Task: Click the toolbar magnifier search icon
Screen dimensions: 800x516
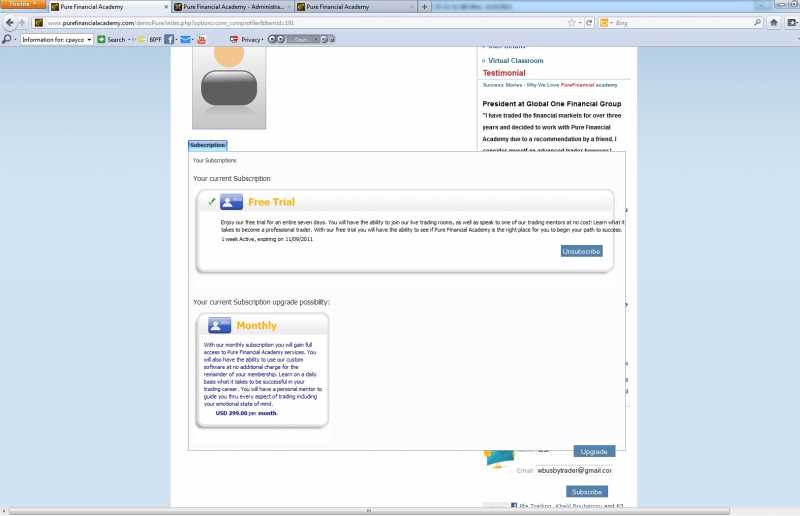Action: tap(7, 39)
